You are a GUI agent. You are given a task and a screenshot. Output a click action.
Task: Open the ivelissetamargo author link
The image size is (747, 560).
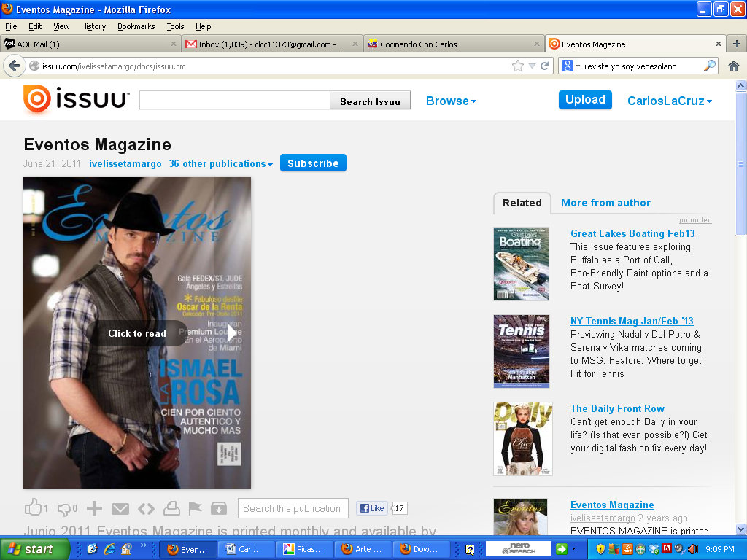125,164
